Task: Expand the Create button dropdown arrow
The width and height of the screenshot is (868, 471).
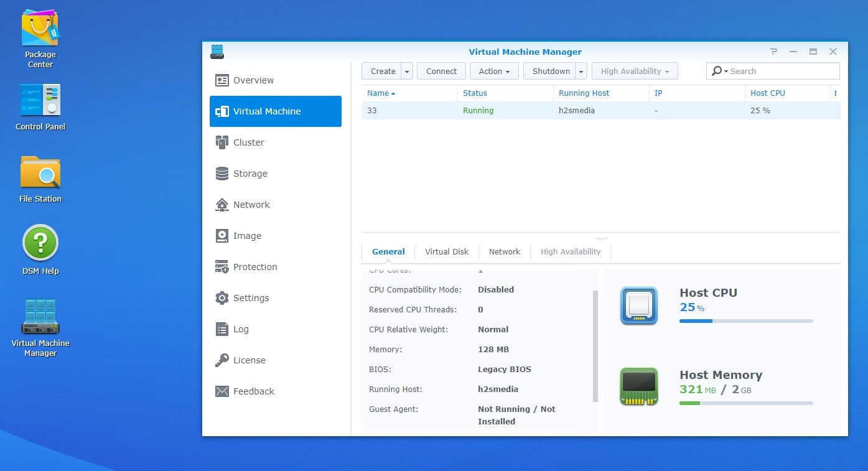Action: [x=407, y=72]
